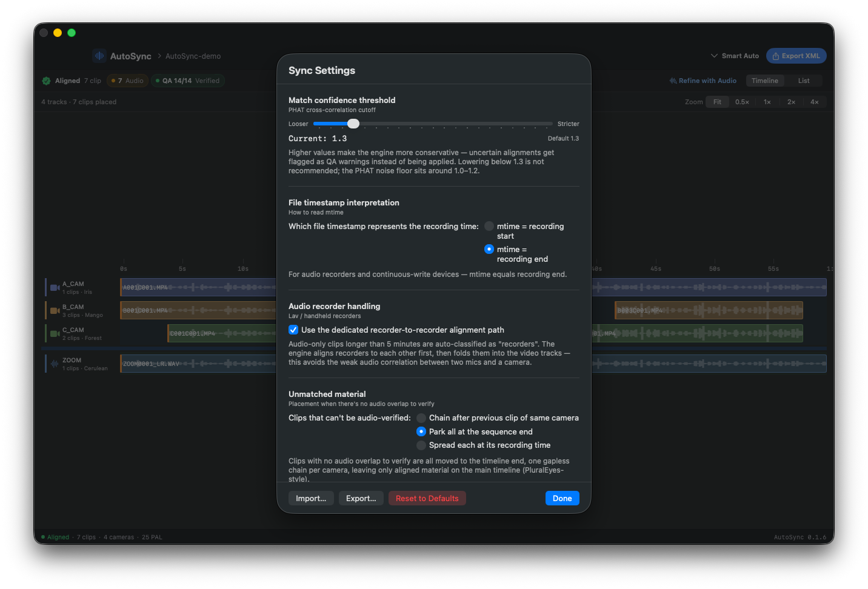Screen dimensions: 868x589
Task: Click the 7 Audio status pill
Action: [x=128, y=81]
